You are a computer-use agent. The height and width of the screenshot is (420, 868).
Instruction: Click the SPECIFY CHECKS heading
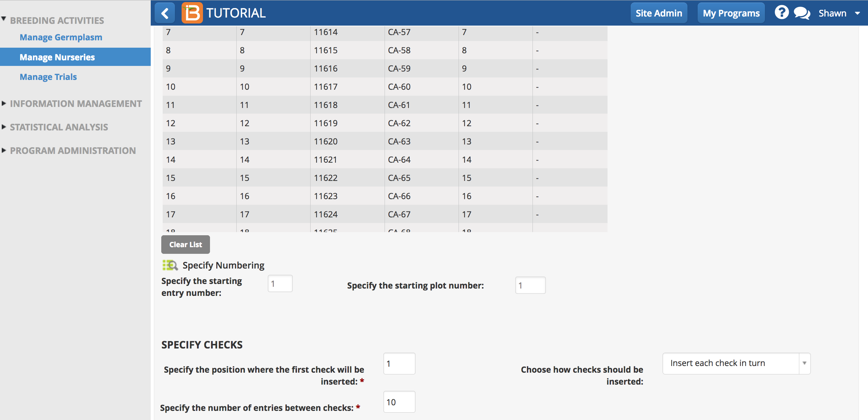[x=202, y=345]
